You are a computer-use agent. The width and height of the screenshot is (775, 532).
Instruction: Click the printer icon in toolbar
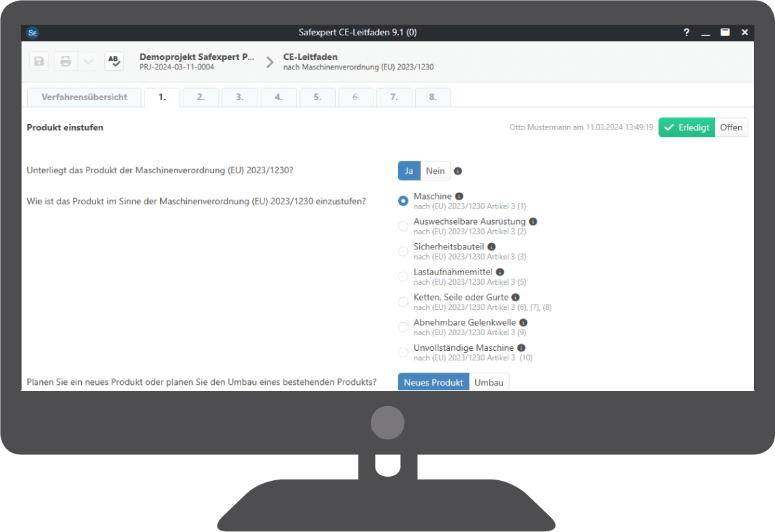point(65,61)
